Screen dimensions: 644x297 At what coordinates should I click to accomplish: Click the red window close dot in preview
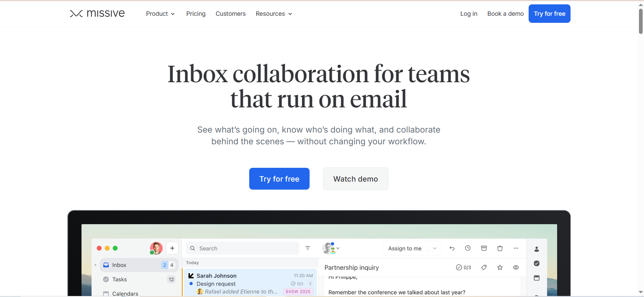(x=99, y=248)
